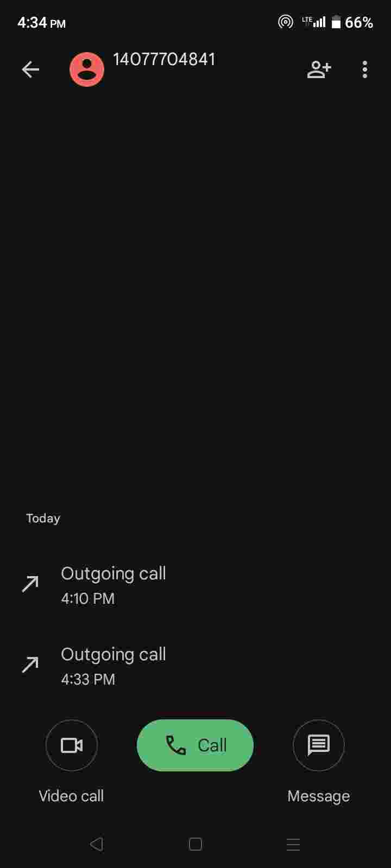Open the 4:33 PM outgoing call entry

click(x=195, y=666)
